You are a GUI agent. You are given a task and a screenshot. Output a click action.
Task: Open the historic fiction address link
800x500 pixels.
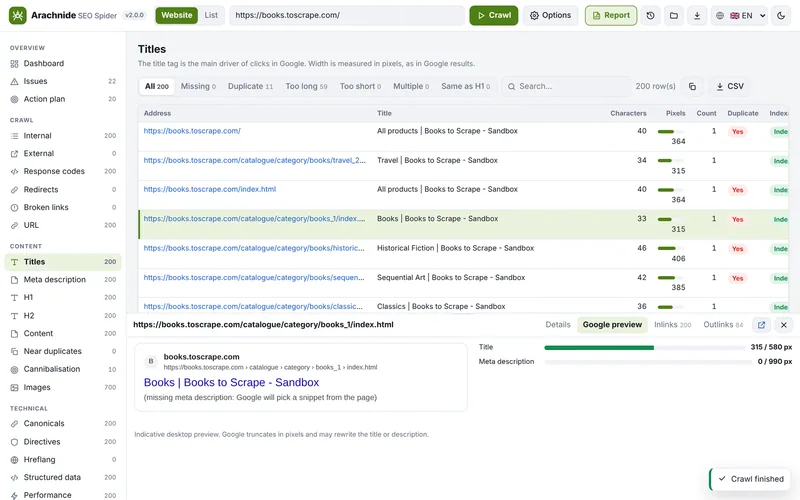pyautogui.click(x=254, y=248)
